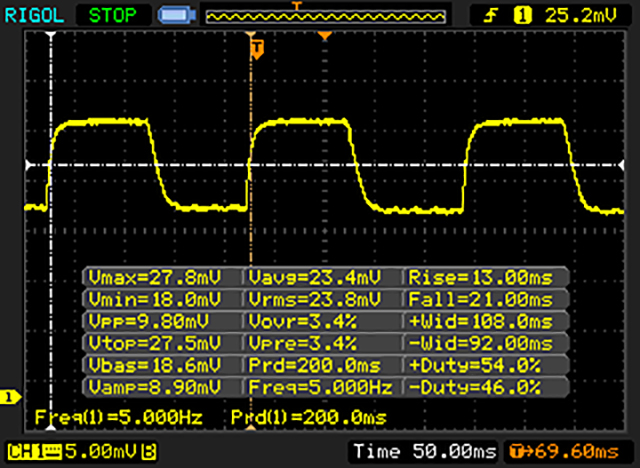Screen dimensions: 640x468
Task: Click the waveform memory overview bar
Action: 325,16
